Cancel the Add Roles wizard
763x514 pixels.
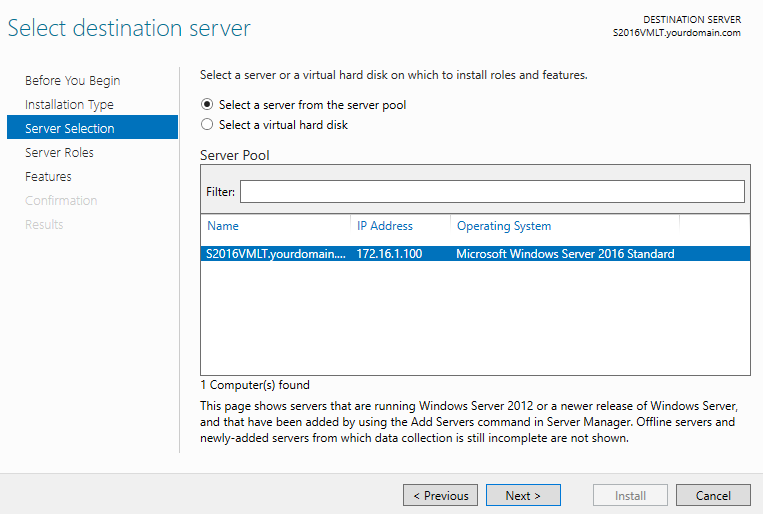point(713,495)
